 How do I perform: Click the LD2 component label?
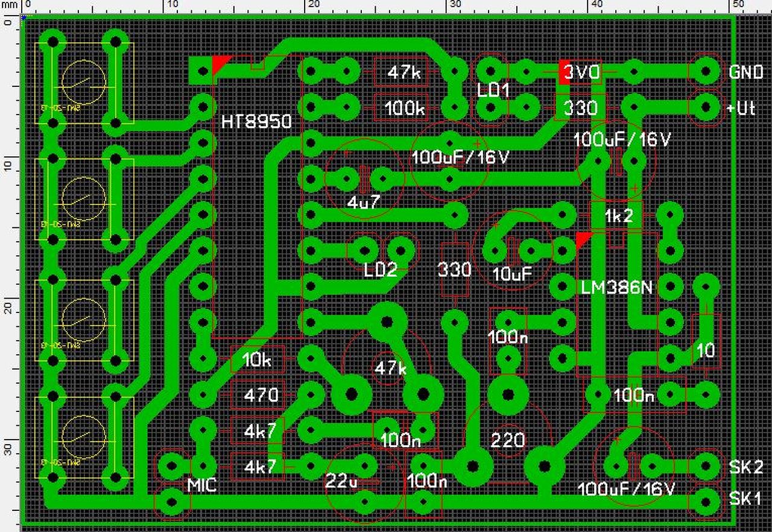coord(381,270)
